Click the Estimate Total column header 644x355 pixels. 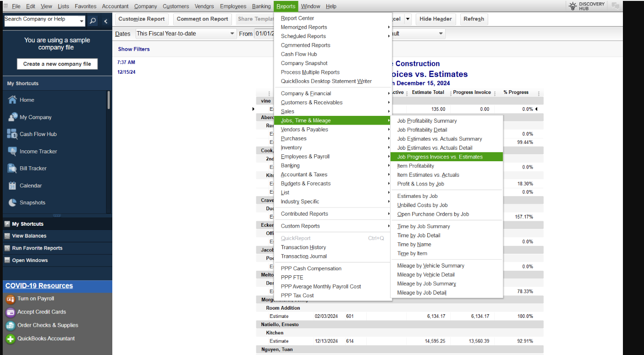tap(428, 93)
